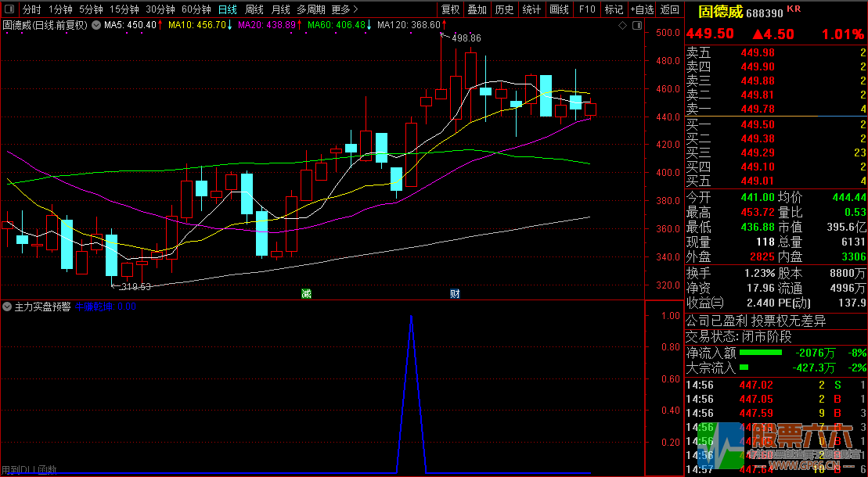Expand the 主力实盘预警 indicator dropdown
This screenshot has width=868, height=477.
(7, 307)
